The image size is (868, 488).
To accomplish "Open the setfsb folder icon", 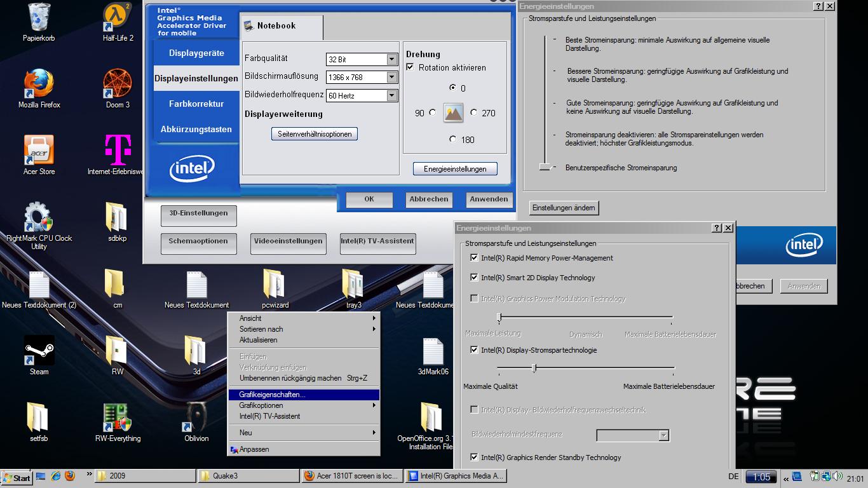I will point(37,417).
